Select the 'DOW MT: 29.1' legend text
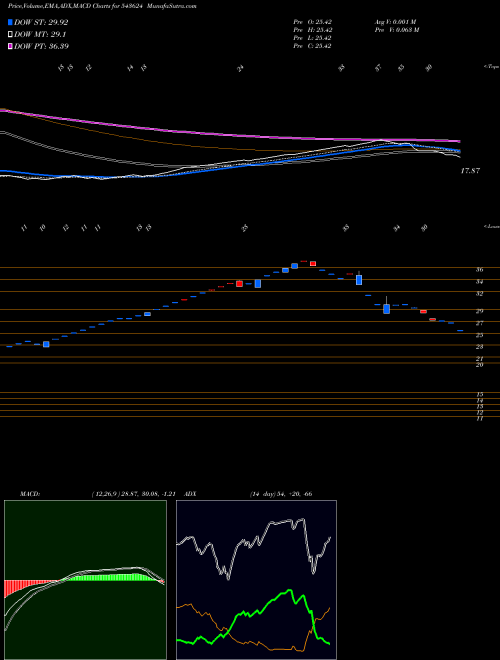The width and height of the screenshot is (500, 660). click(40, 35)
